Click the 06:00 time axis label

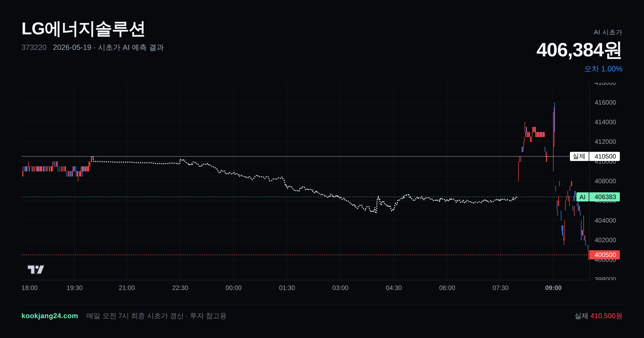[447, 288]
